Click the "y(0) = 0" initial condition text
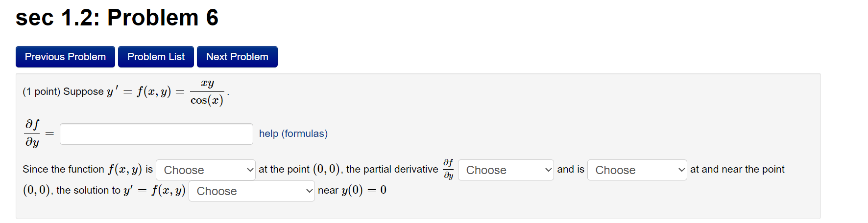 click(x=363, y=190)
